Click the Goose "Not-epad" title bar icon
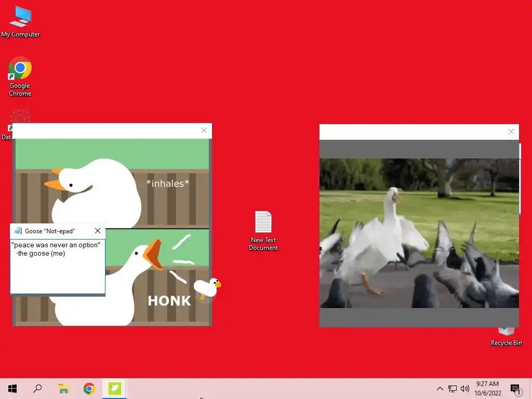This screenshot has height=399, width=532. (18, 231)
